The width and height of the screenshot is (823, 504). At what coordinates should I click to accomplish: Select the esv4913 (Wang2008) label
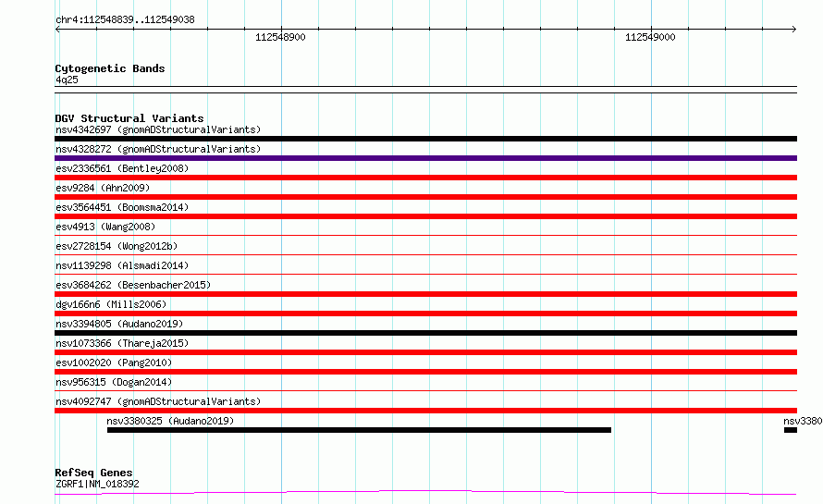(x=105, y=227)
